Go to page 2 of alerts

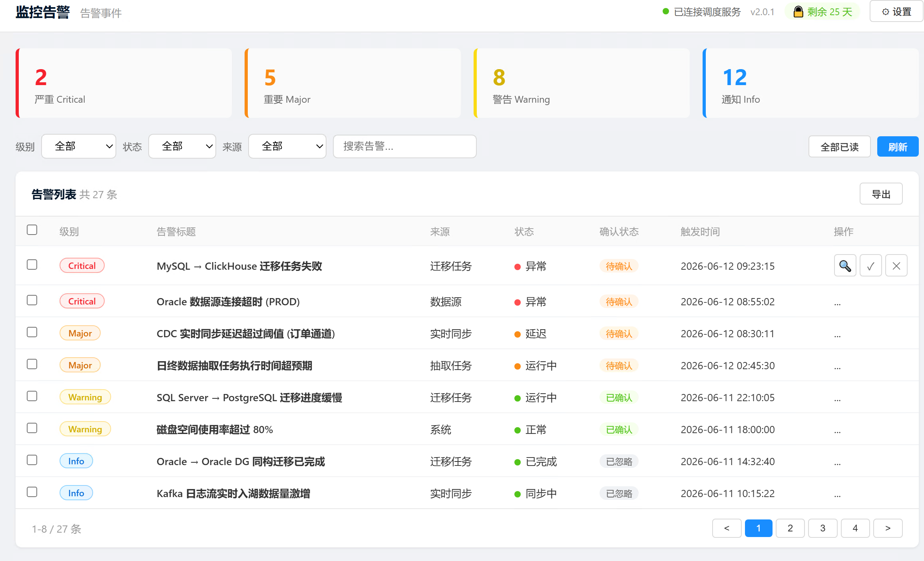790,528
